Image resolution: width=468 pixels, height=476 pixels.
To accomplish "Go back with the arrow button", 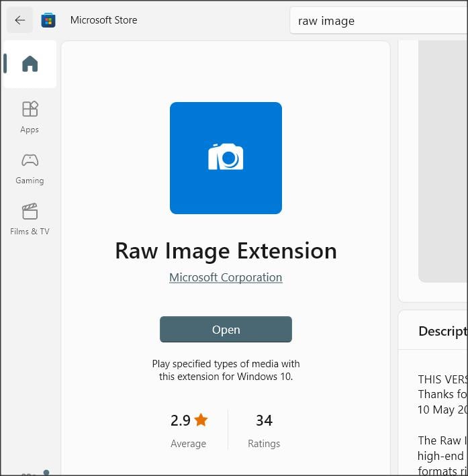I will (19, 20).
